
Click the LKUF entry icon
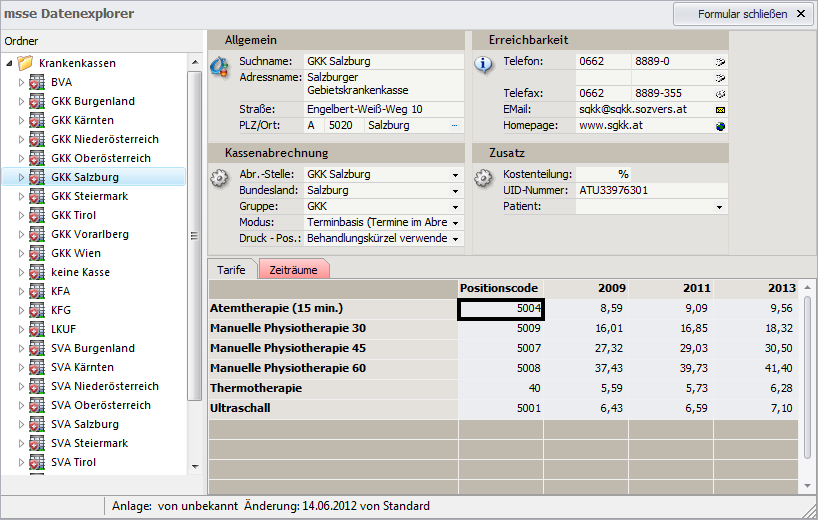pyautogui.click(x=37, y=330)
